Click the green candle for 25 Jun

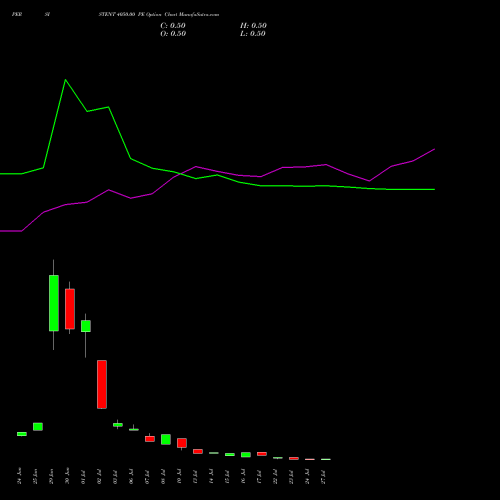pos(38,427)
